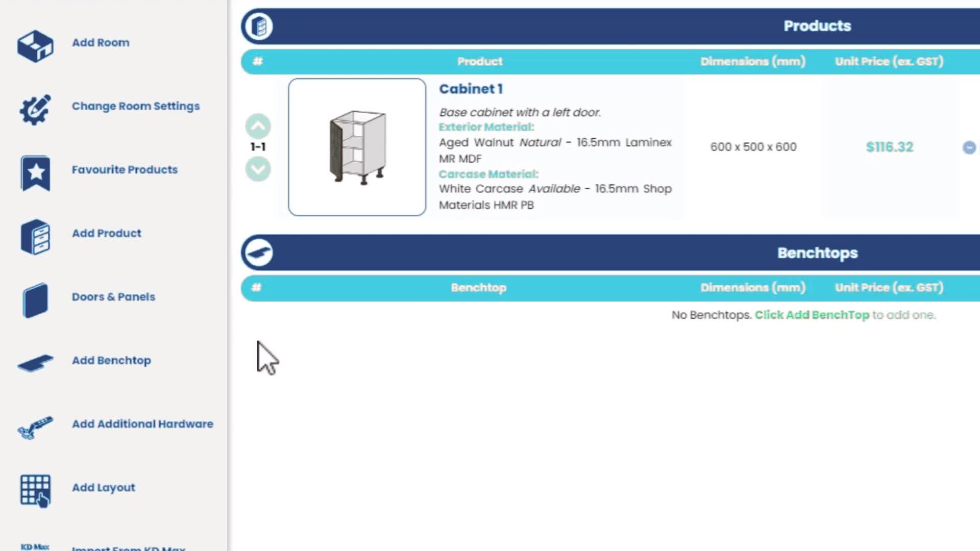
Task: Click the minus button beside $116.32
Action: (969, 147)
